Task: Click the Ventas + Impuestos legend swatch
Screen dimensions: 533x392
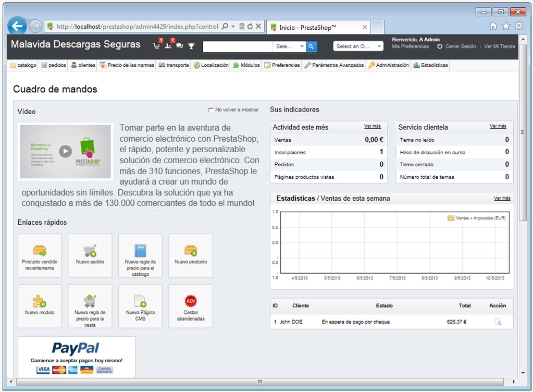Action: pyautogui.click(x=451, y=218)
